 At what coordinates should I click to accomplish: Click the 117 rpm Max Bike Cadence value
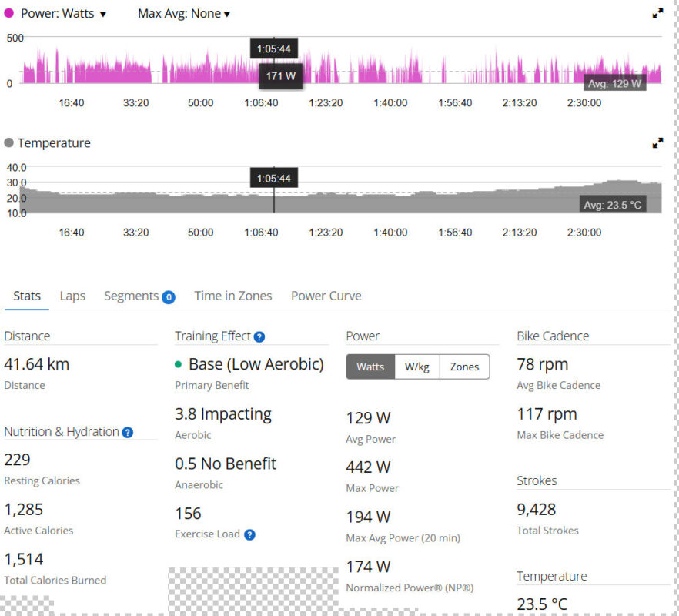click(547, 414)
